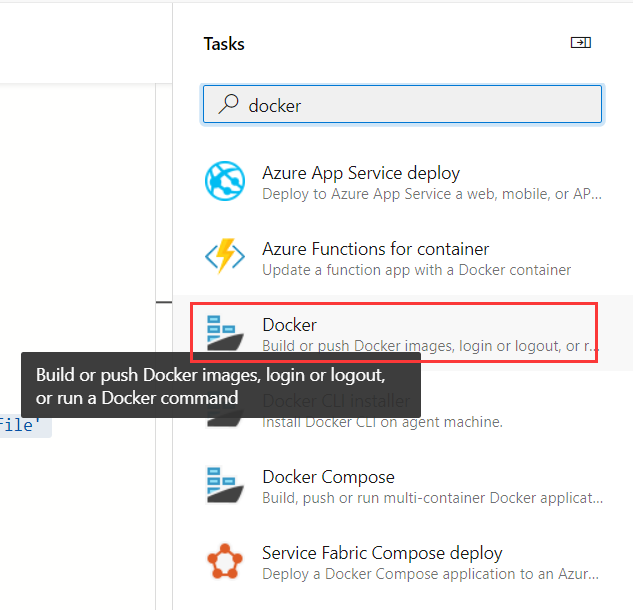Choose the highlighted Docker task title
The image size is (633, 610).
click(289, 325)
